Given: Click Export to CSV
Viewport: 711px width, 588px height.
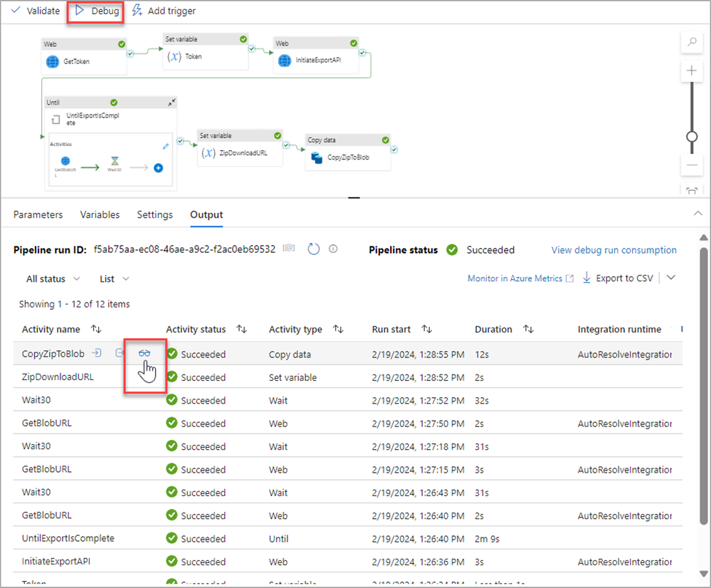Looking at the screenshot, I should 618,278.
